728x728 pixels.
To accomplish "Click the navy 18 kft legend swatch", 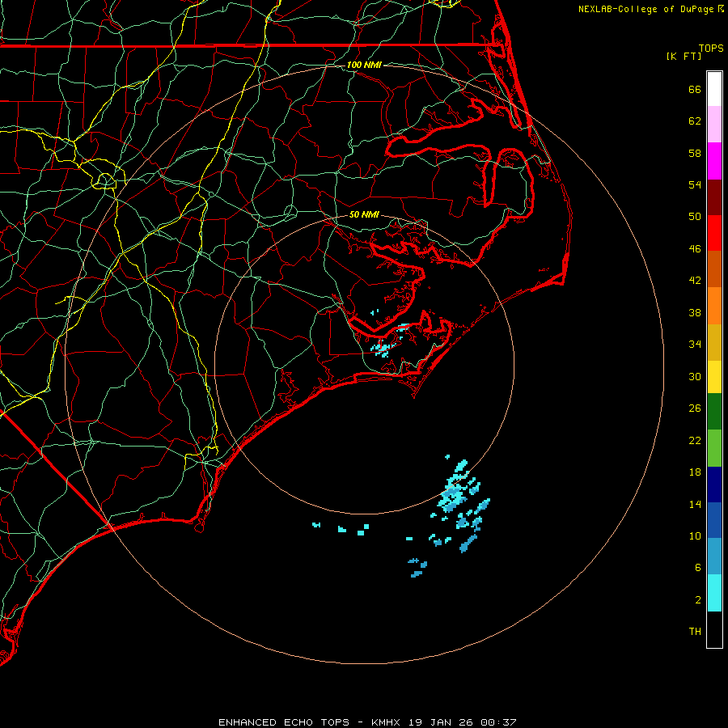I will tap(714, 485).
